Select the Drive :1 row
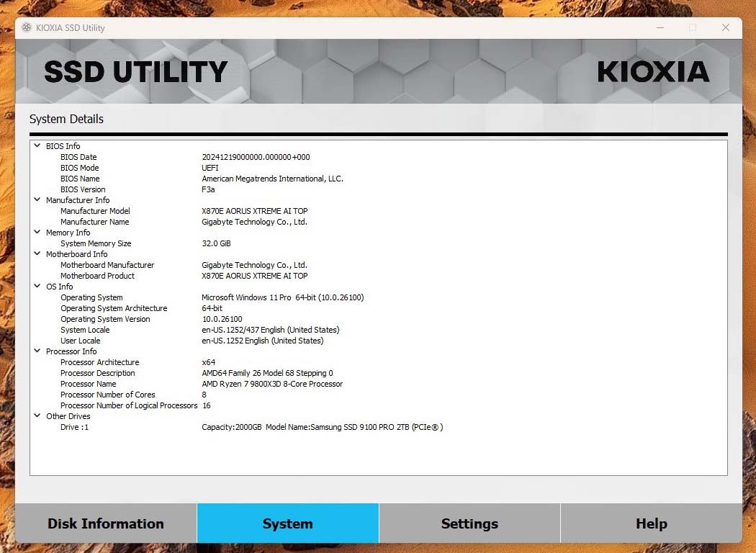The image size is (756, 553). tap(379, 427)
